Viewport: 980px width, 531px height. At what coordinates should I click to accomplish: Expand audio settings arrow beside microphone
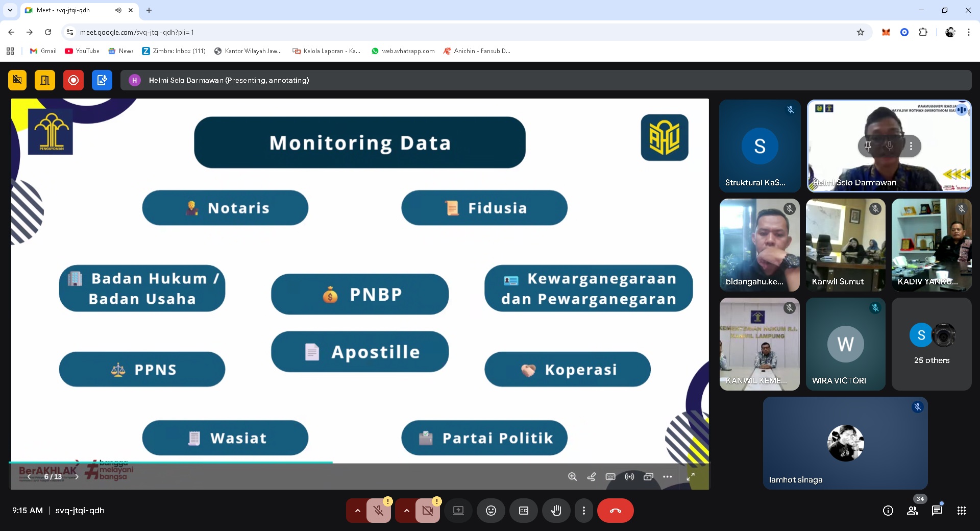tap(357, 511)
